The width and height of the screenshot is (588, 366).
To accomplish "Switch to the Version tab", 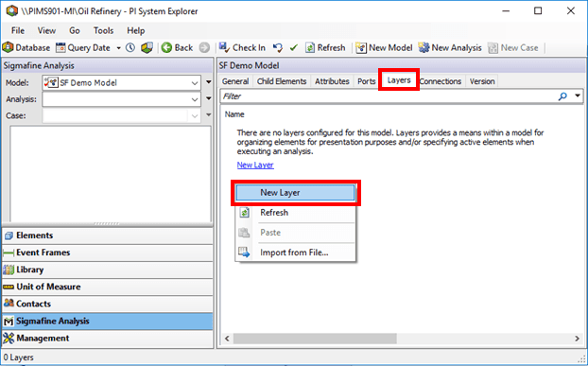I will (482, 81).
